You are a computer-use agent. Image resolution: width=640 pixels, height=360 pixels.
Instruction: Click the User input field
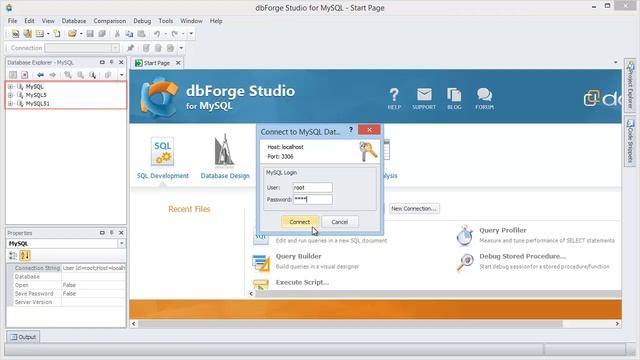click(313, 187)
